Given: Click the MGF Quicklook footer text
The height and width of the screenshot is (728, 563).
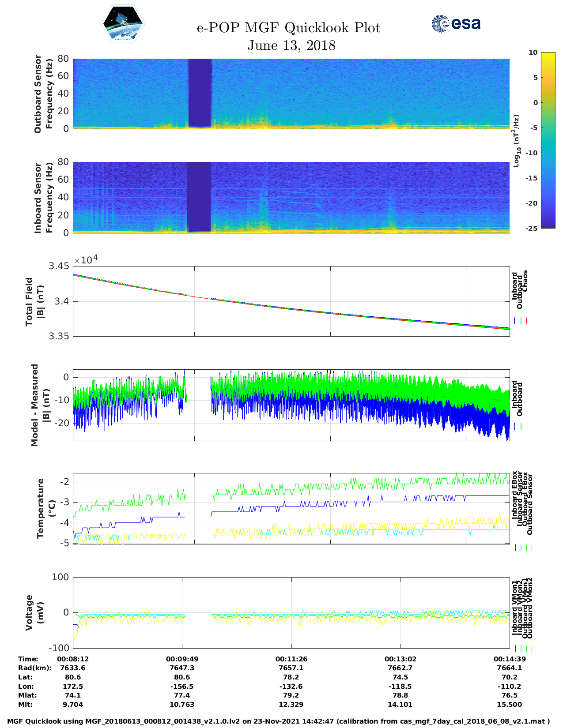Looking at the screenshot, I should pyautogui.click(x=278, y=721).
